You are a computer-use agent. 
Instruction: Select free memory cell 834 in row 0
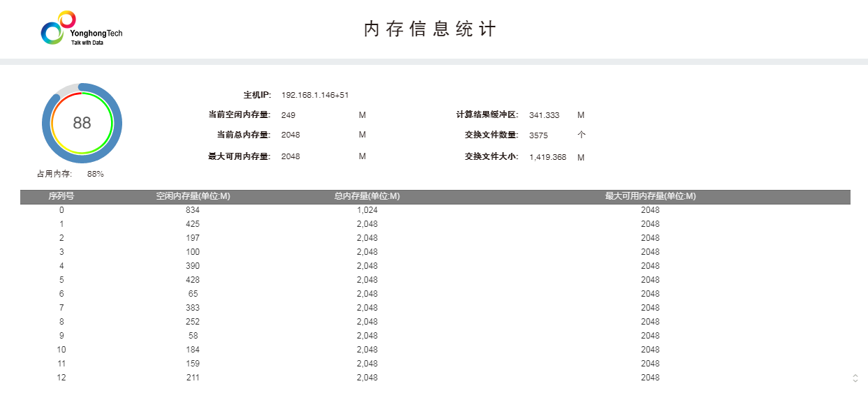pyautogui.click(x=193, y=210)
